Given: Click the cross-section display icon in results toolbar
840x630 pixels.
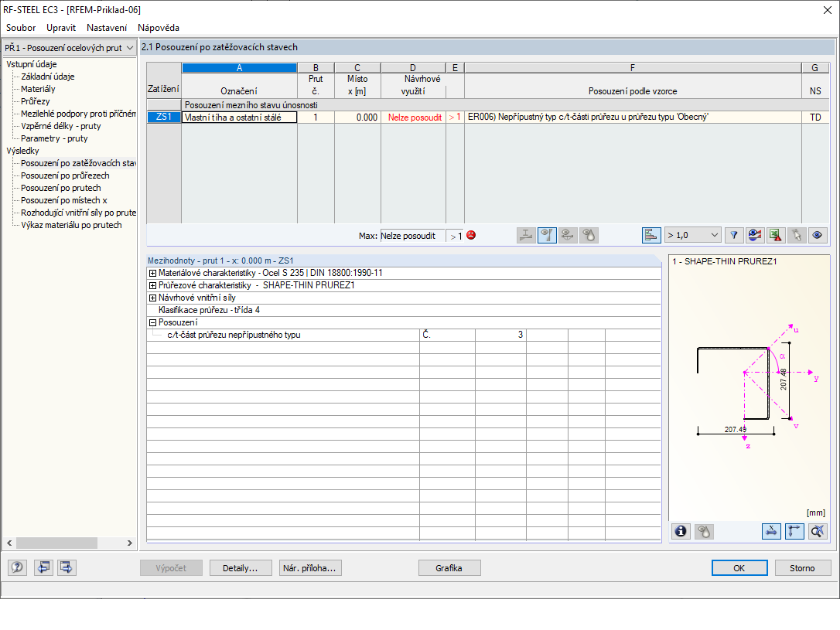Looking at the screenshot, I should pos(526,235).
